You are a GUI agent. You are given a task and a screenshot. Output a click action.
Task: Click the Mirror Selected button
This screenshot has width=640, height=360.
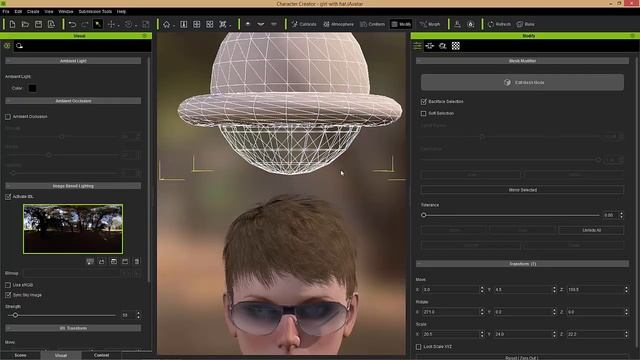(522, 190)
